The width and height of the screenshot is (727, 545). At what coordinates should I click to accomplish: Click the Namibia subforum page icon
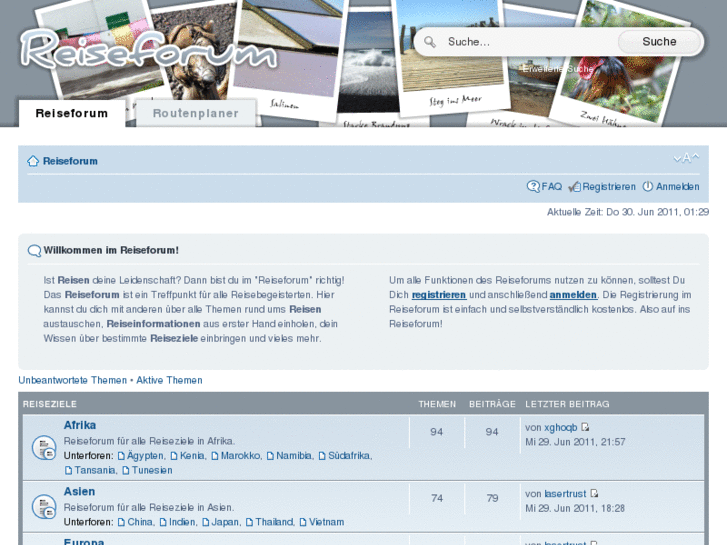271,456
